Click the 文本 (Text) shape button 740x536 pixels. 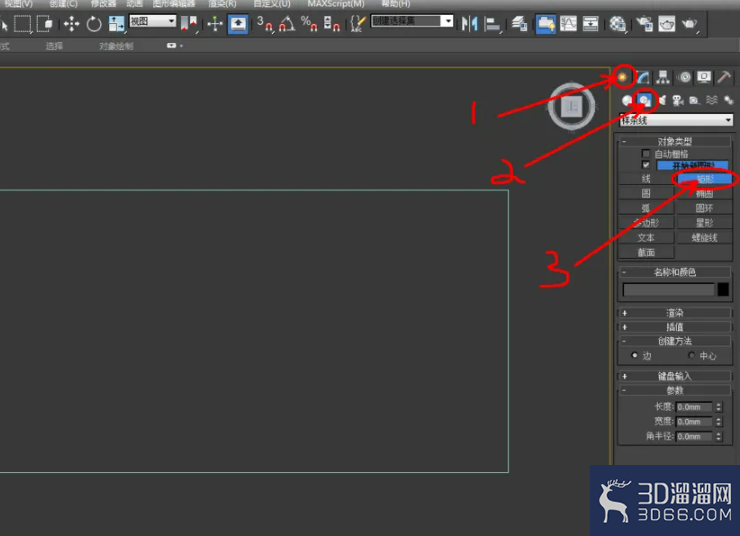646,237
